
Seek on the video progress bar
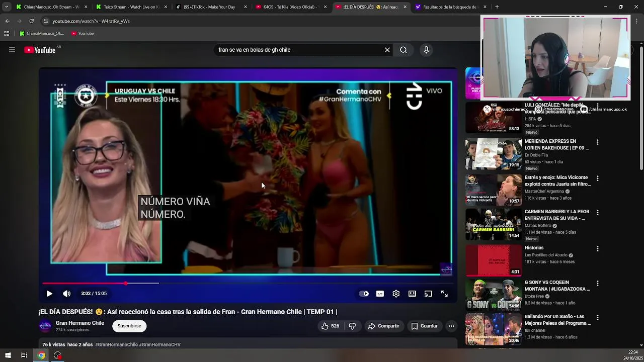click(x=248, y=284)
